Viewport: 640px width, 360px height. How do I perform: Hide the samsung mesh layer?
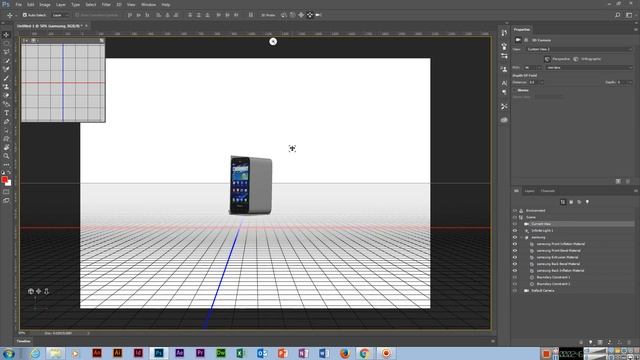514,237
